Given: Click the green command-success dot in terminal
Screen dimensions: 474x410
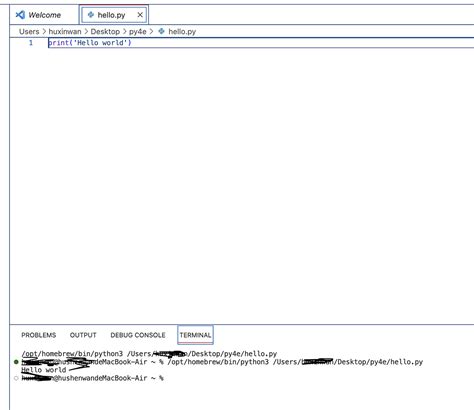Looking at the screenshot, I should point(16,362).
